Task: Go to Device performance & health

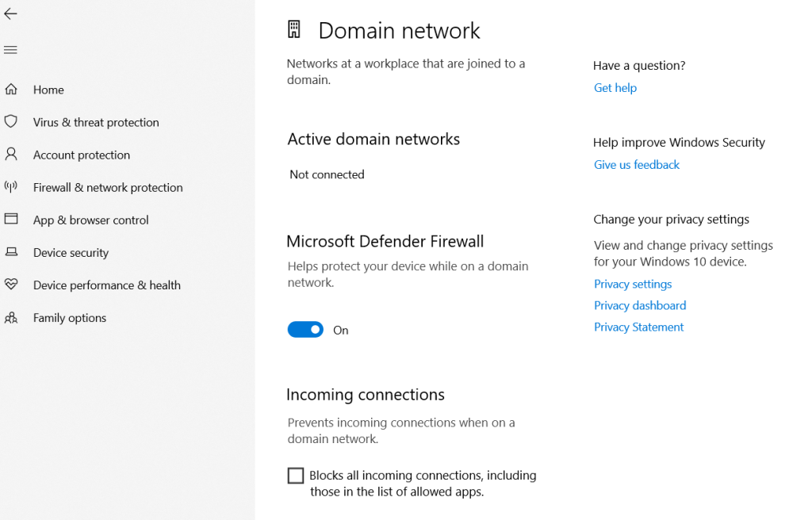Action: (x=107, y=285)
